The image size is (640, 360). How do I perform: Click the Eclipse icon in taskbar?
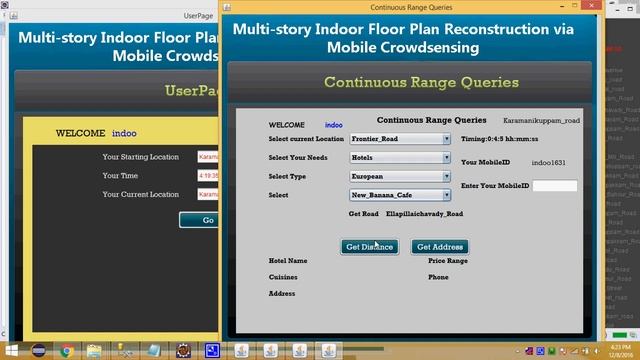(x=38, y=351)
